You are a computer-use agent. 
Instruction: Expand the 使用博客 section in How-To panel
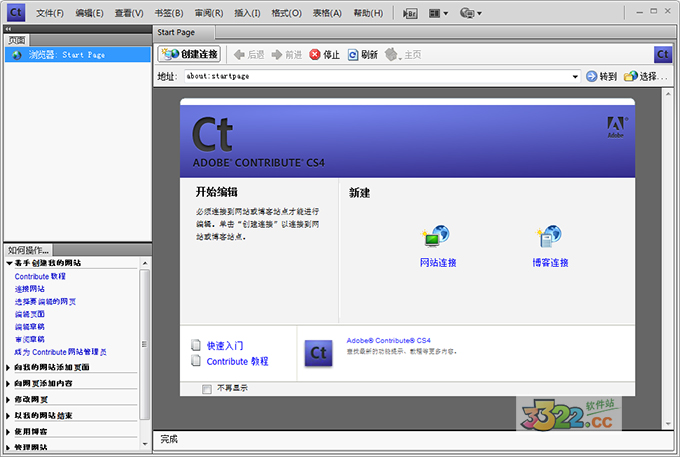[x=9, y=431]
